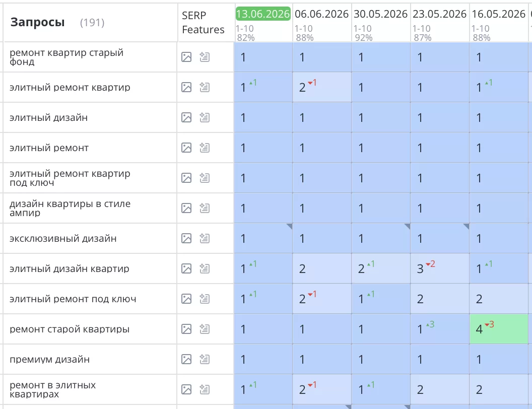Open query 'дизайн квартиры в стиле ампир'
Screen dimensions: 532x409
(x=70, y=208)
